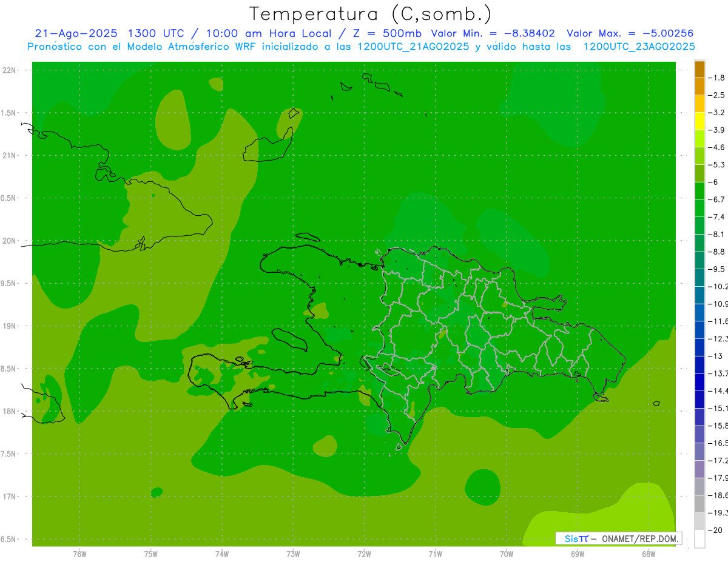Click the -20 legend value
Viewport: 728px width, 562px height.
coord(716,530)
